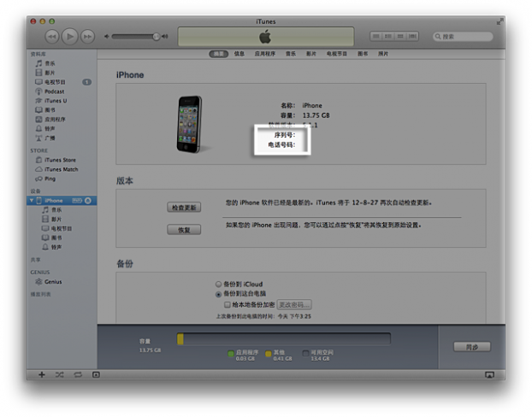Click the repeat icon at bottom left
532x417 pixels.
(x=78, y=374)
